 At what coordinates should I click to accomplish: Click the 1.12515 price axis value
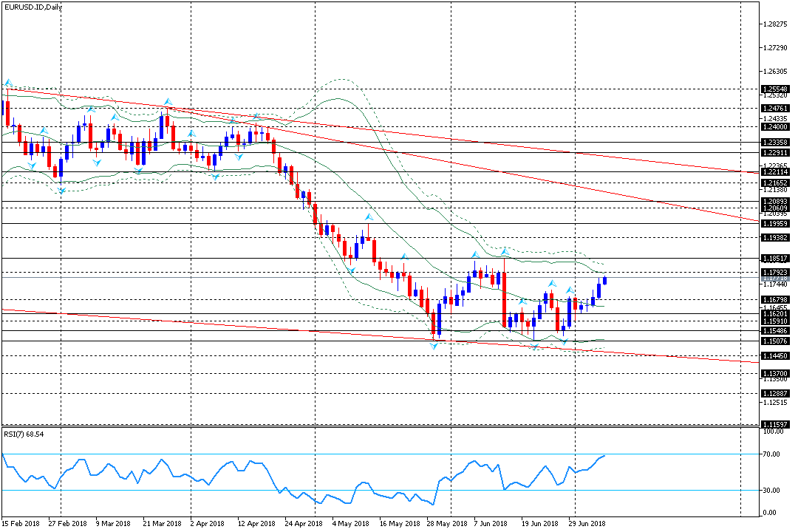(775, 403)
